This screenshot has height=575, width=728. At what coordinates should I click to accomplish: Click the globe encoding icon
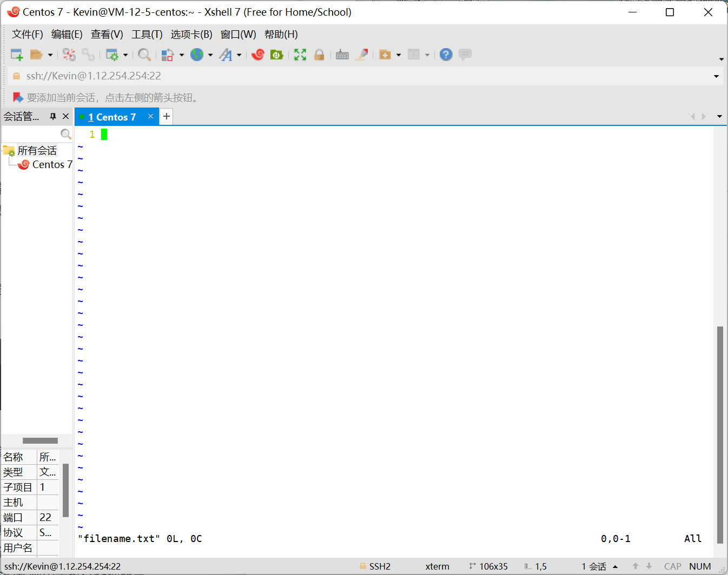click(x=197, y=55)
